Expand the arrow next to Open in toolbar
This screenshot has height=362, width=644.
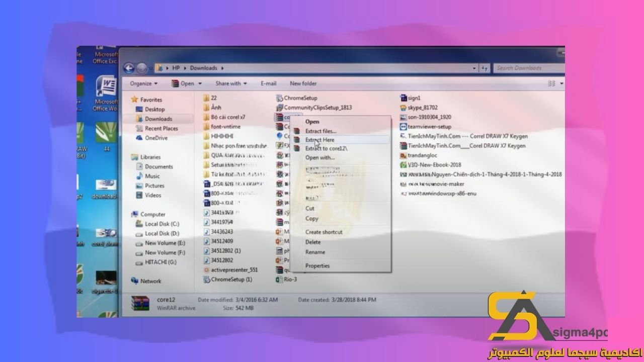(x=200, y=84)
